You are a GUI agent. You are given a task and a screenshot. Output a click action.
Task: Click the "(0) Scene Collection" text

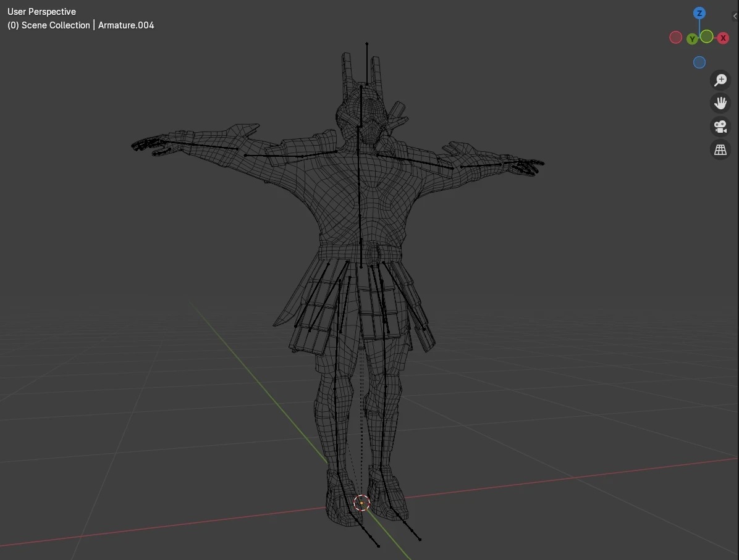coord(49,25)
